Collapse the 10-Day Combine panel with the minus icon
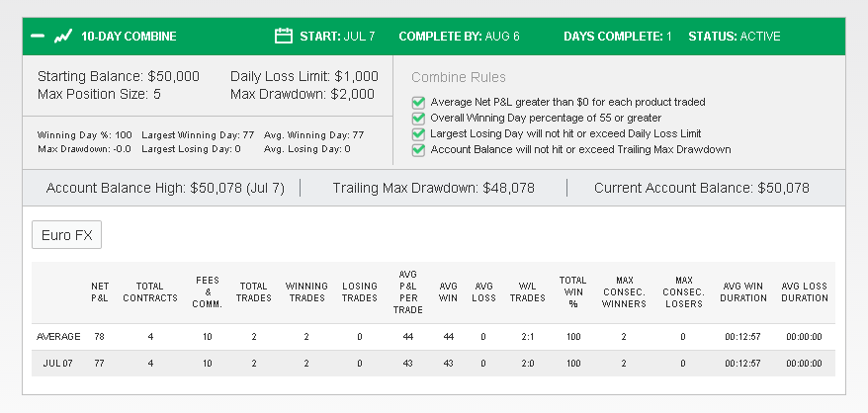The height and width of the screenshot is (413, 868). (38, 37)
